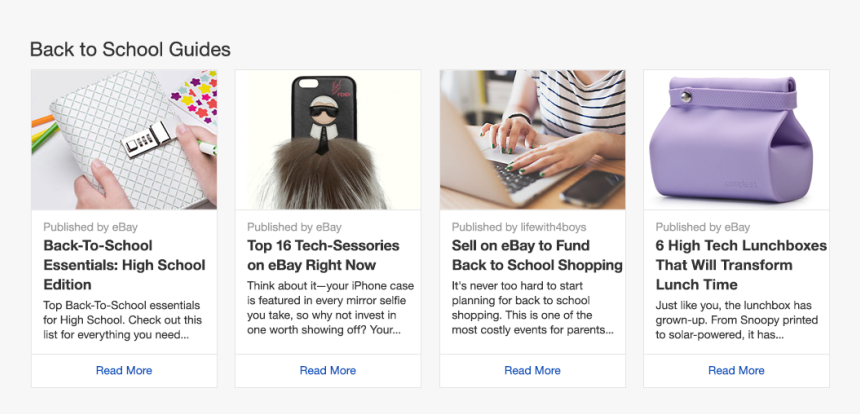Click the back to school shopping description
Image resolution: width=860 pixels, height=414 pixels.
[x=533, y=307]
